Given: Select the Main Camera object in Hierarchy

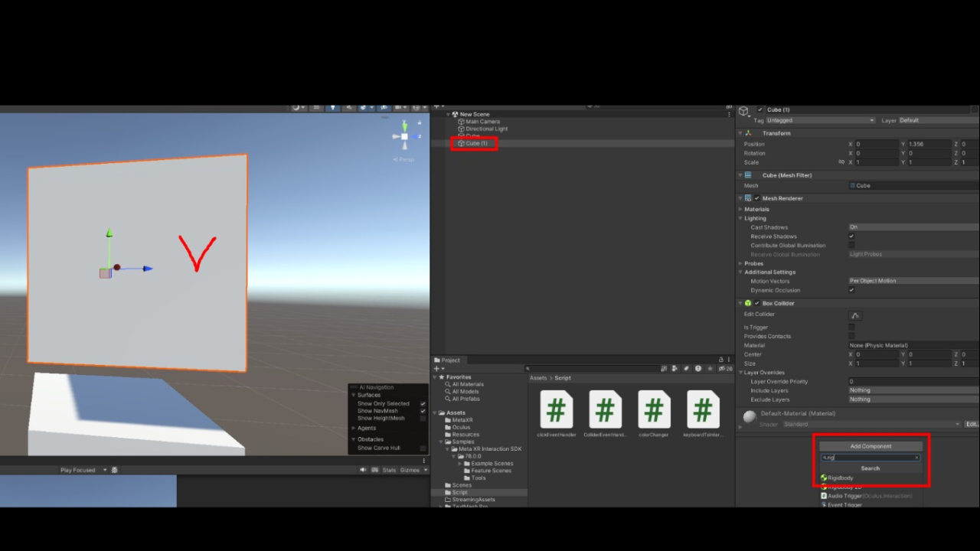Looking at the screenshot, I should (x=482, y=122).
